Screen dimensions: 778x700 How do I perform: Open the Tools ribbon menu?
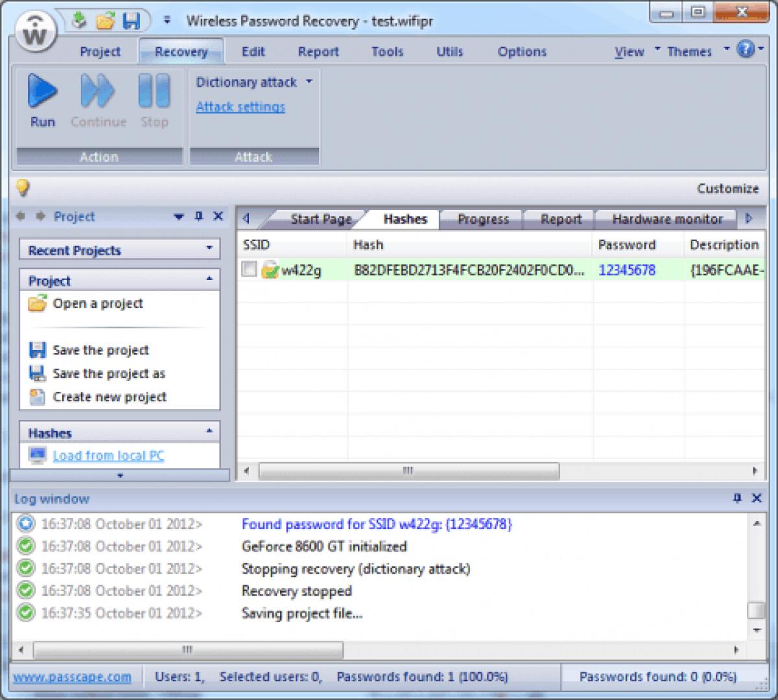[387, 51]
